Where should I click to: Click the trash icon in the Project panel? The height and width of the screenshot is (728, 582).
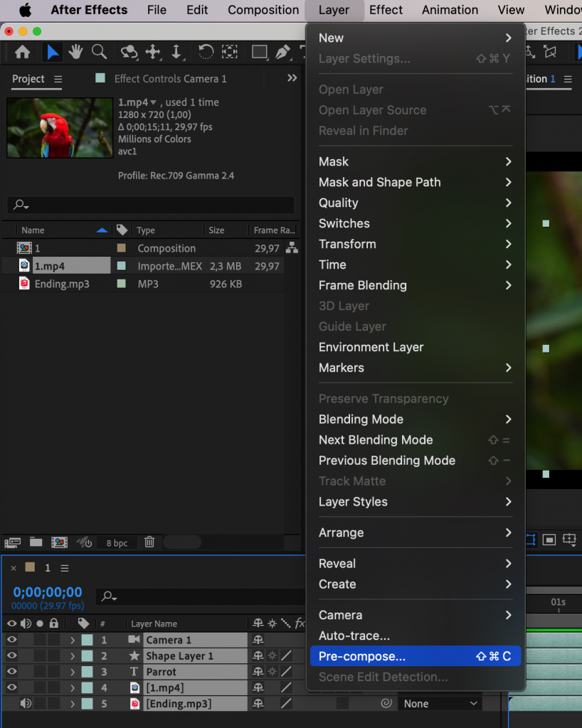pos(149,542)
